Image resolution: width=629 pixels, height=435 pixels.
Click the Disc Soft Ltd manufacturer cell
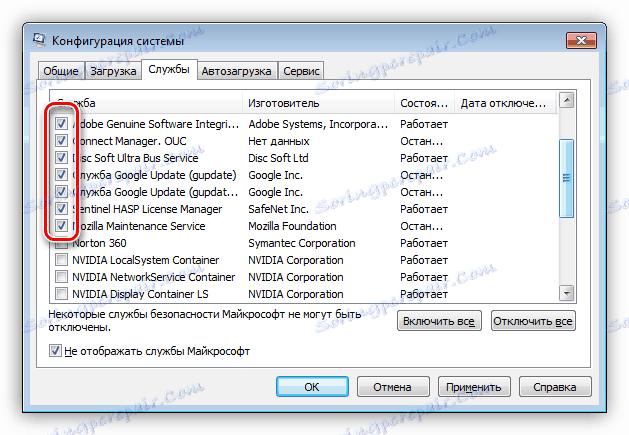278,158
